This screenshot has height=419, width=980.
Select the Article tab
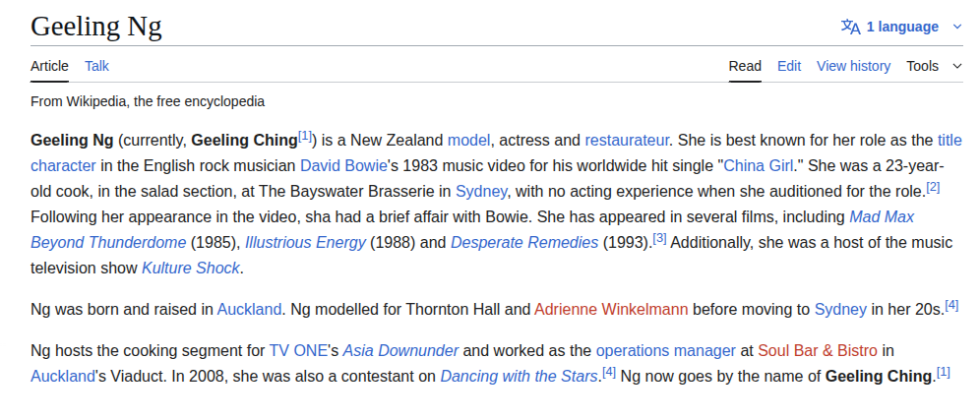[49, 66]
